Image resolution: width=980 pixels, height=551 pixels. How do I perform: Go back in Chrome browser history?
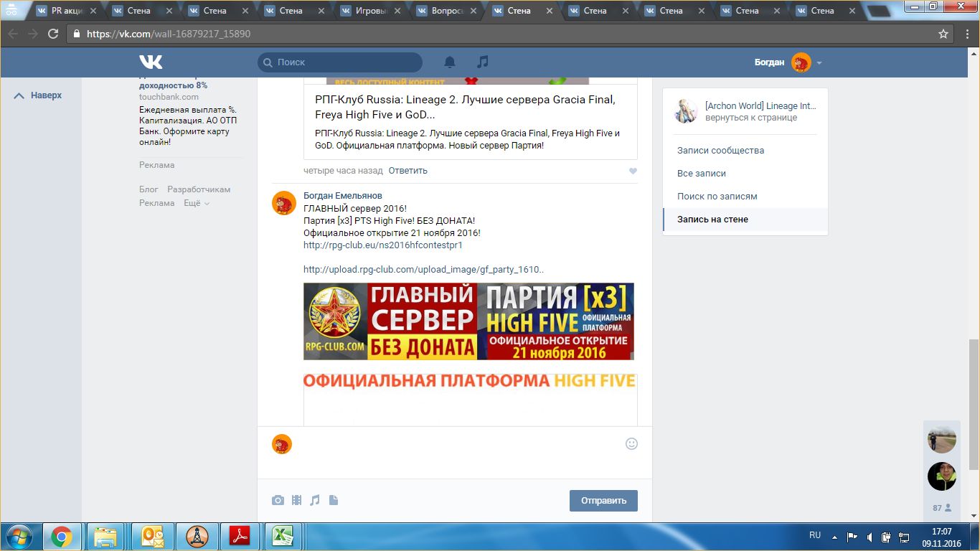coord(13,34)
